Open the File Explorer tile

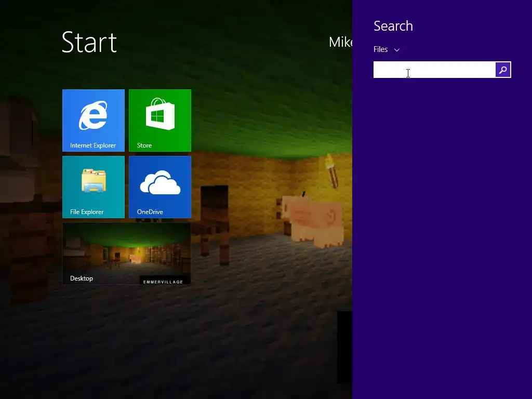pos(94,187)
